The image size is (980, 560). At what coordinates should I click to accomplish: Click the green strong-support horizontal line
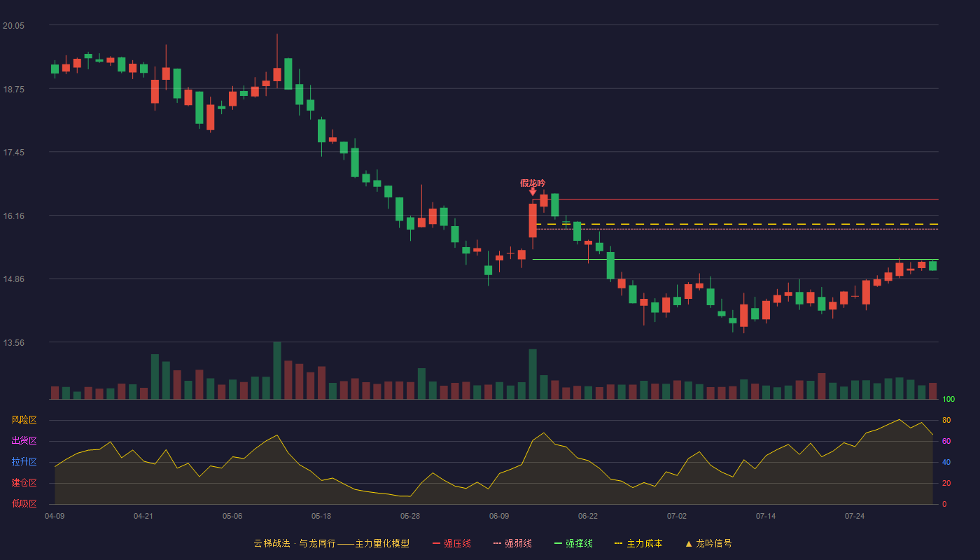point(735,259)
